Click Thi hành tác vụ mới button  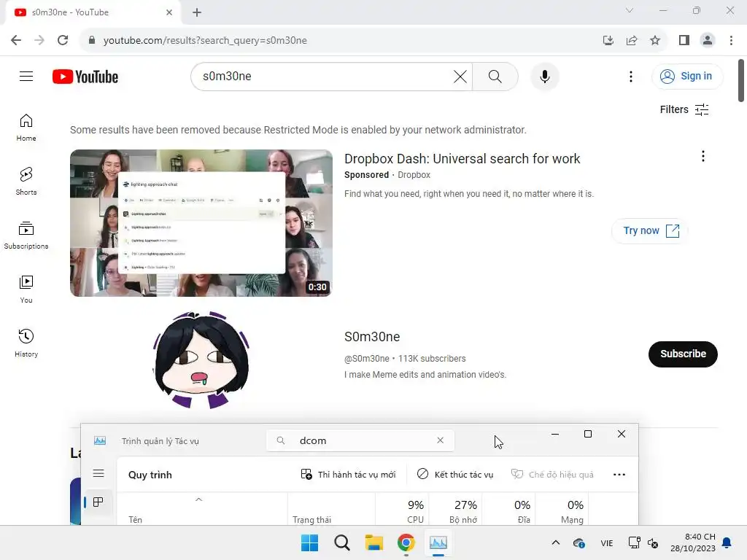coord(348,474)
